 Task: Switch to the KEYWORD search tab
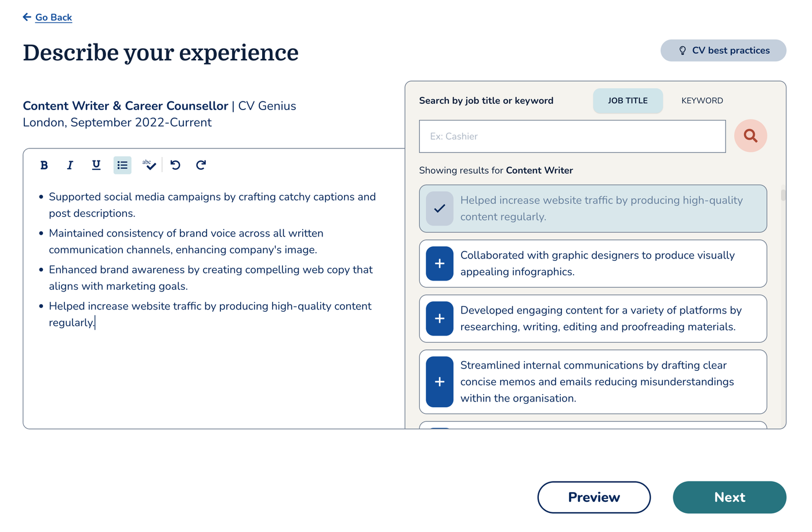(702, 101)
